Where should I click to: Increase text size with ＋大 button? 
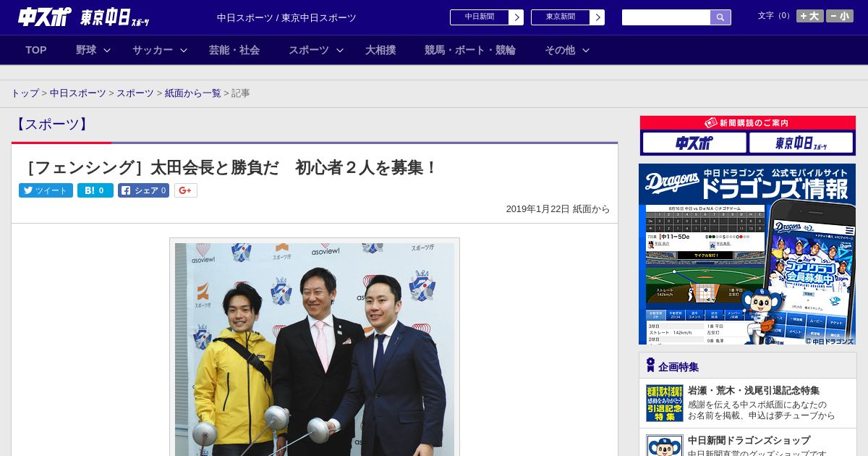point(810,16)
